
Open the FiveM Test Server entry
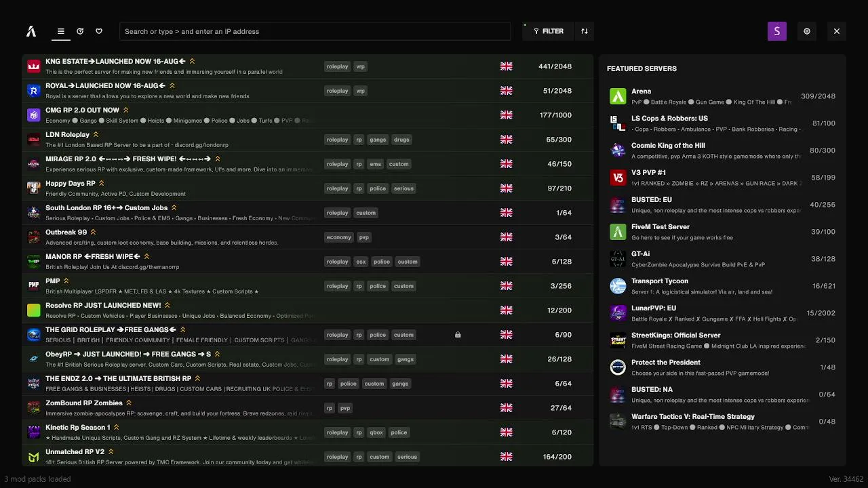(x=722, y=232)
